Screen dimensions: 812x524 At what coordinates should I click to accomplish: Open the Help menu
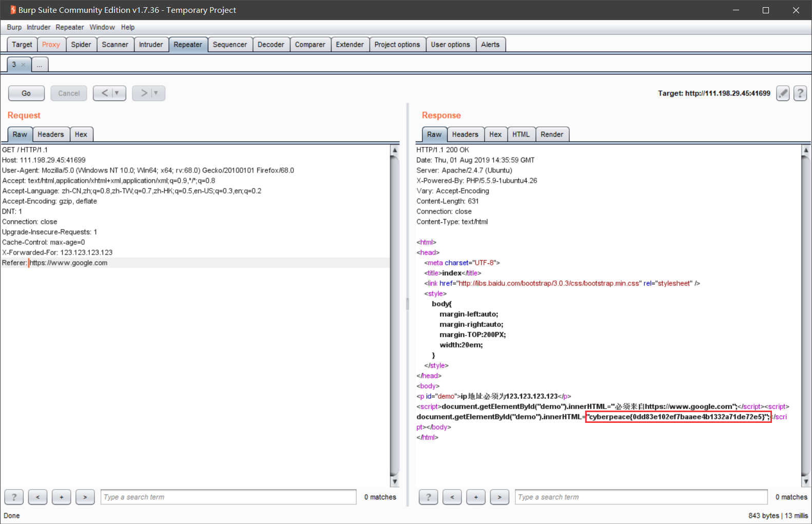(x=128, y=27)
